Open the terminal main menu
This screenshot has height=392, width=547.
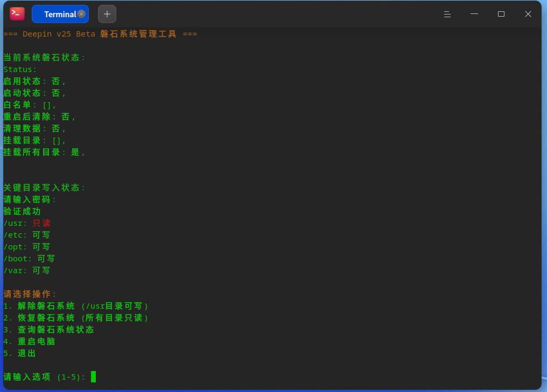click(447, 14)
